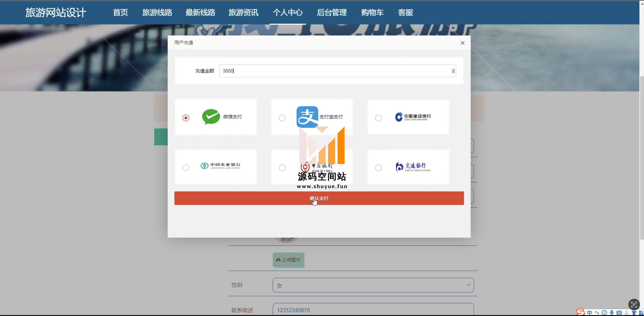Open the 购物车 nav item
The image size is (644, 316).
tap(372, 13)
